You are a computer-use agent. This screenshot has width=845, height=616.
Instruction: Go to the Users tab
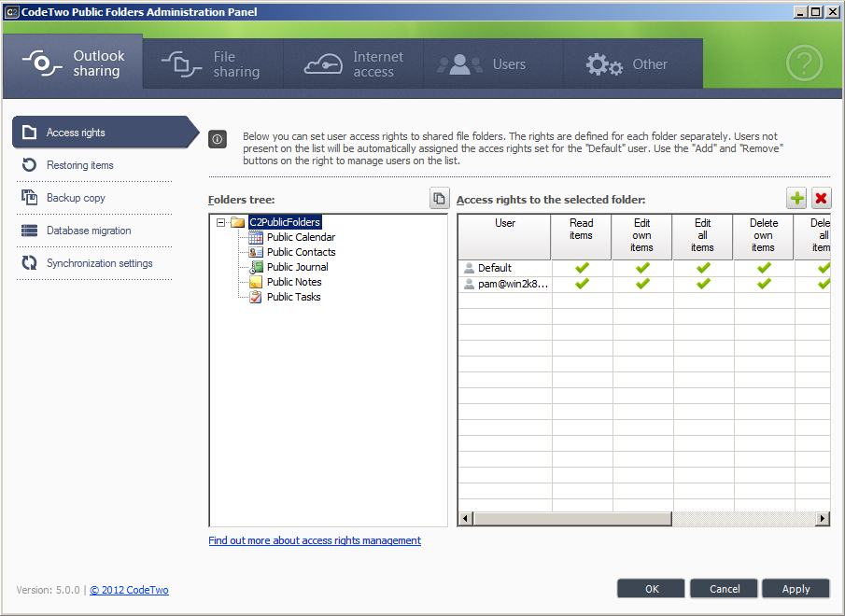[x=494, y=64]
